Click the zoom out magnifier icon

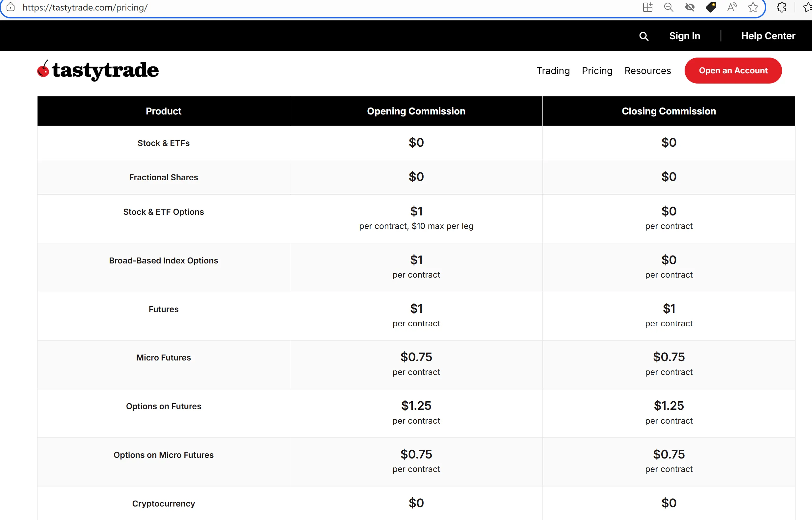pyautogui.click(x=668, y=7)
